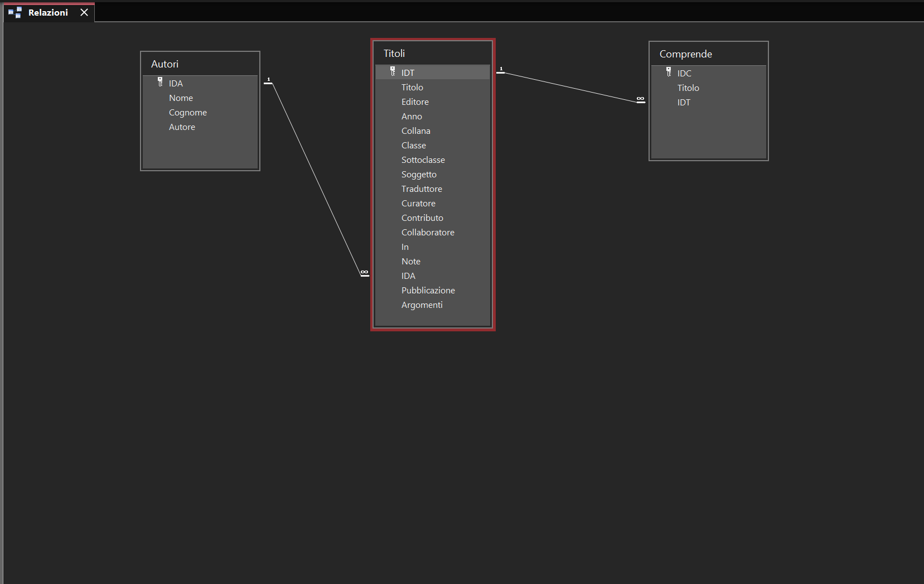The height and width of the screenshot is (584, 924).
Task: Switch to the Relazioni tab
Action: click(48, 12)
